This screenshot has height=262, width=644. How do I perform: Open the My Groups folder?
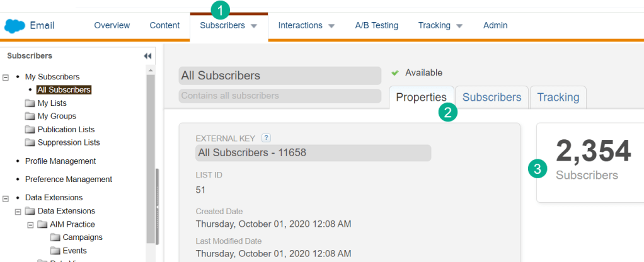click(57, 117)
